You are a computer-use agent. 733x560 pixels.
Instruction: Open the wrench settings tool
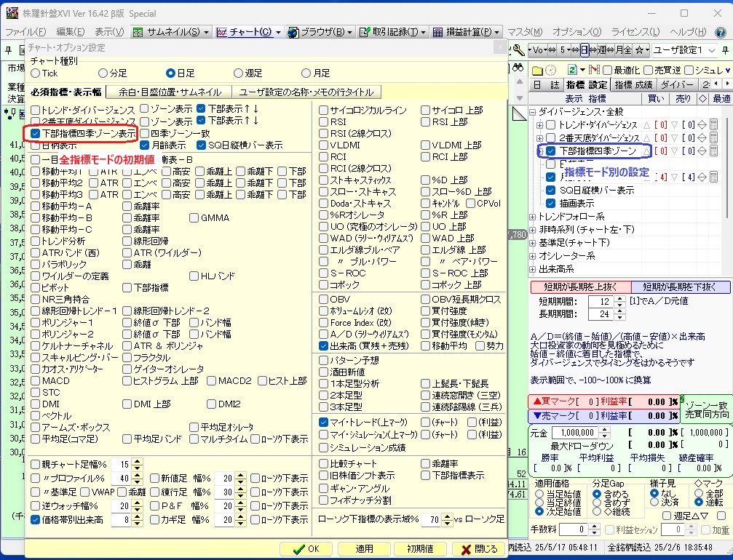point(518,50)
